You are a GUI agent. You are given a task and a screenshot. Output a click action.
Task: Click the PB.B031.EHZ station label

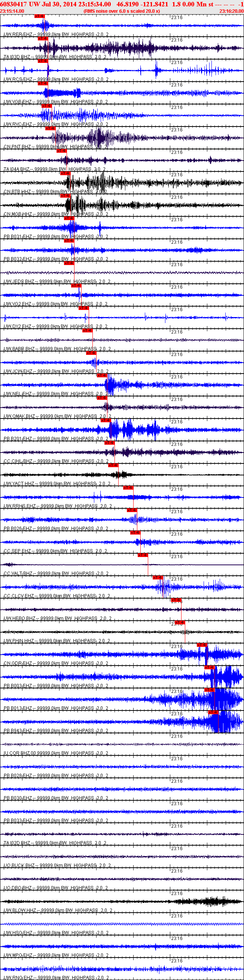click(x=56, y=236)
